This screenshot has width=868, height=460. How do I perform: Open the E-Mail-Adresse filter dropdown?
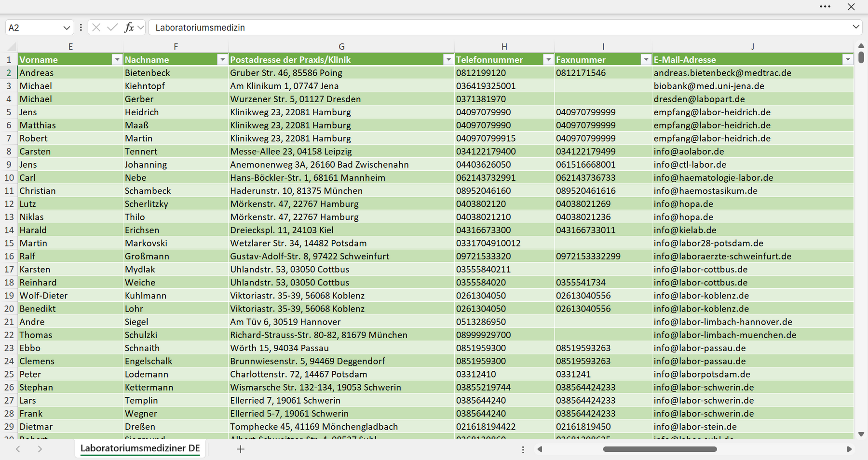(x=848, y=59)
